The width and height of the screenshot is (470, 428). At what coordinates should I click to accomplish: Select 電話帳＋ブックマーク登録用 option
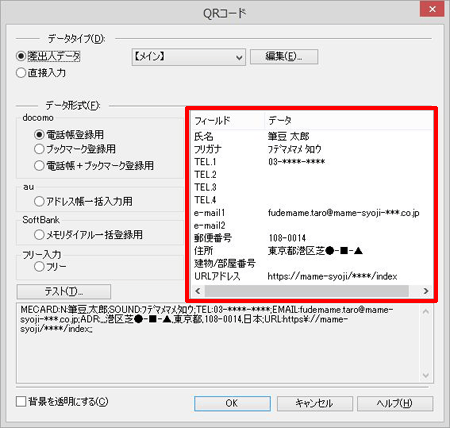click(39, 165)
